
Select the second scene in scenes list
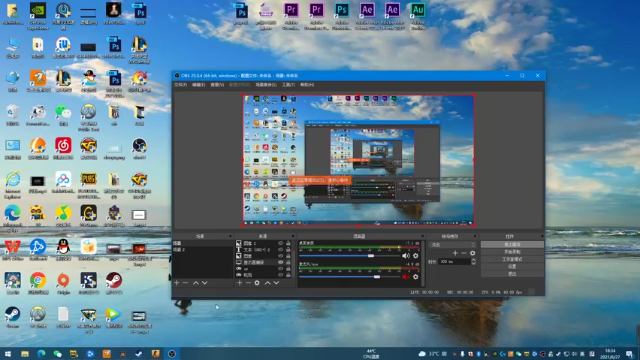pos(202,249)
